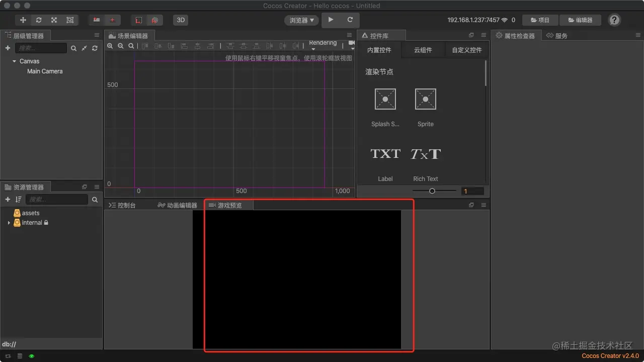Click the add node plus in hierarchy panel
Screen dimensions: 644x362
pyautogui.click(x=8, y=48)
